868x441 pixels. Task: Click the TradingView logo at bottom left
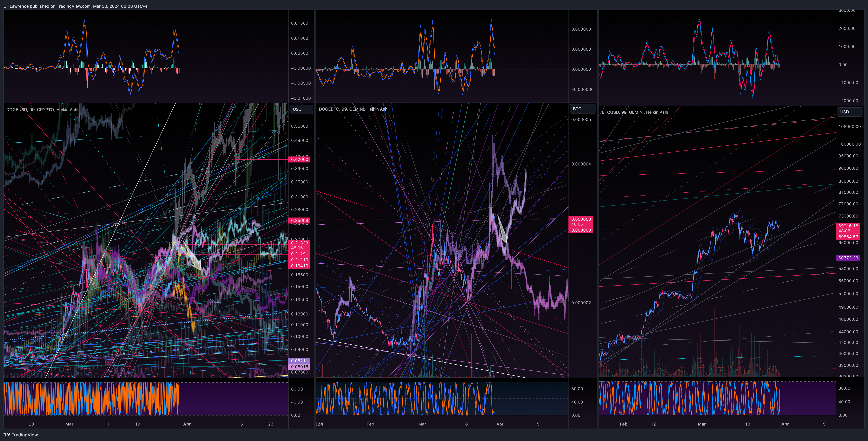[x=21, y=435]
